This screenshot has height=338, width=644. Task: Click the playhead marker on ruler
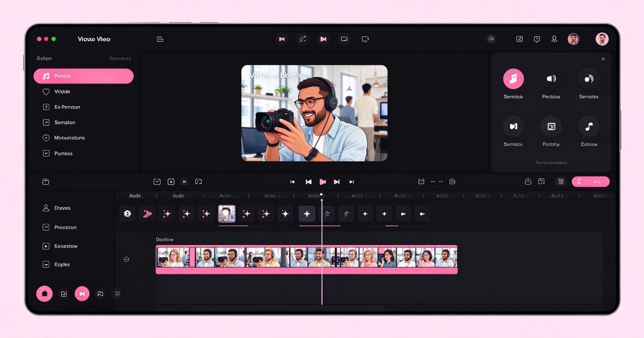321,194
